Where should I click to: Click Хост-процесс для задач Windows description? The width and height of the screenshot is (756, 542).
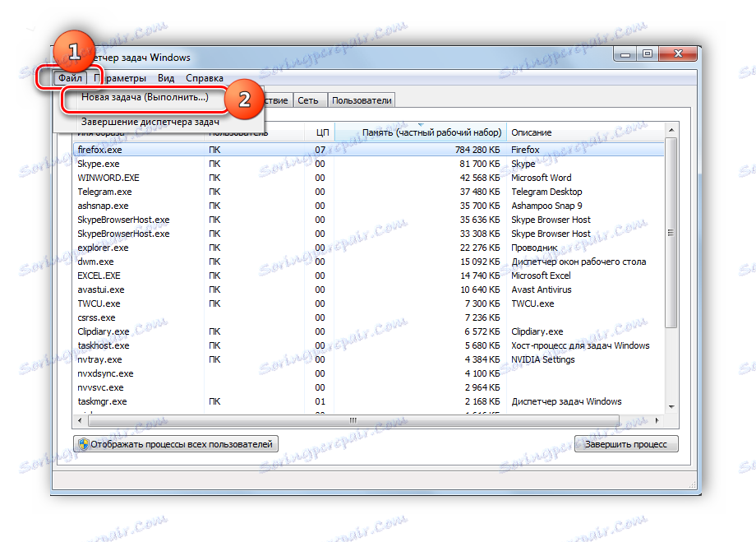[x=580, y=345]
